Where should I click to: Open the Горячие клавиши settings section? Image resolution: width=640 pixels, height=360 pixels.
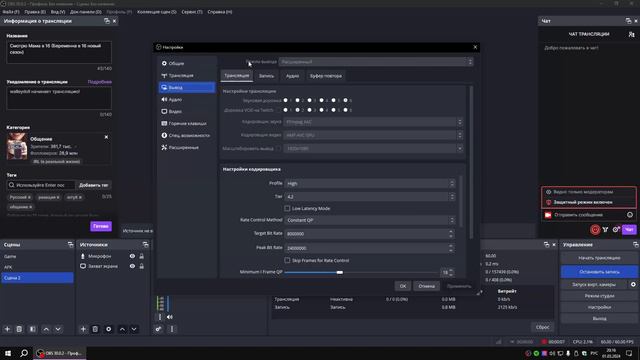coord(187,123)
